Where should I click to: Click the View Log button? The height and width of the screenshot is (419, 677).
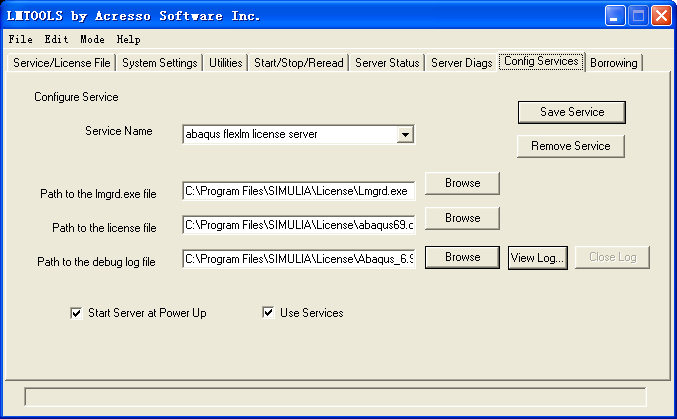coord(538,258)
